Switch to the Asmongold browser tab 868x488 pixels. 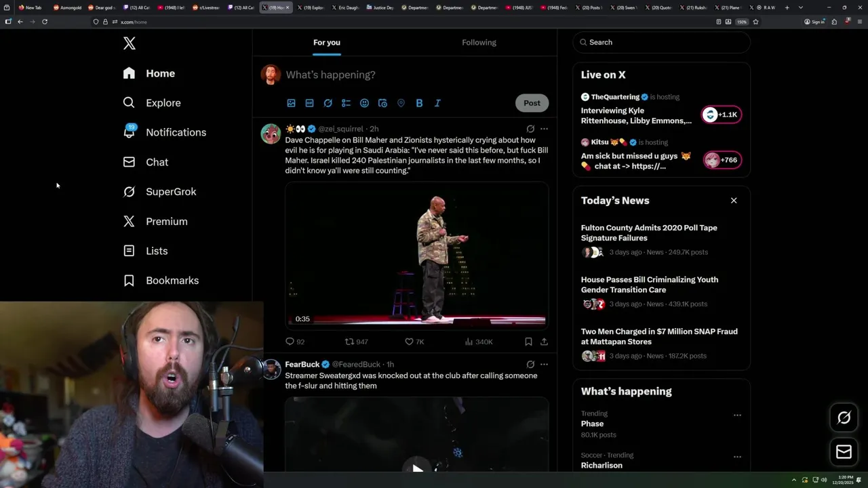(67, 7)
